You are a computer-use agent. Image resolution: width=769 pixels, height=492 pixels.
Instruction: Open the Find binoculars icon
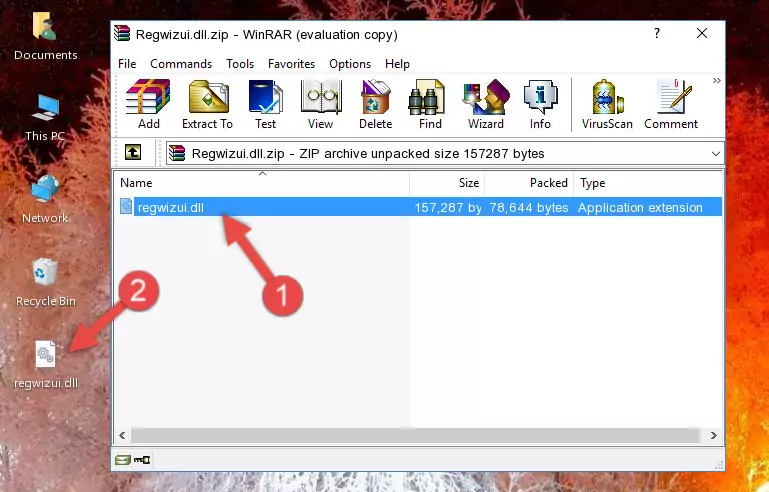click(430, 104)
